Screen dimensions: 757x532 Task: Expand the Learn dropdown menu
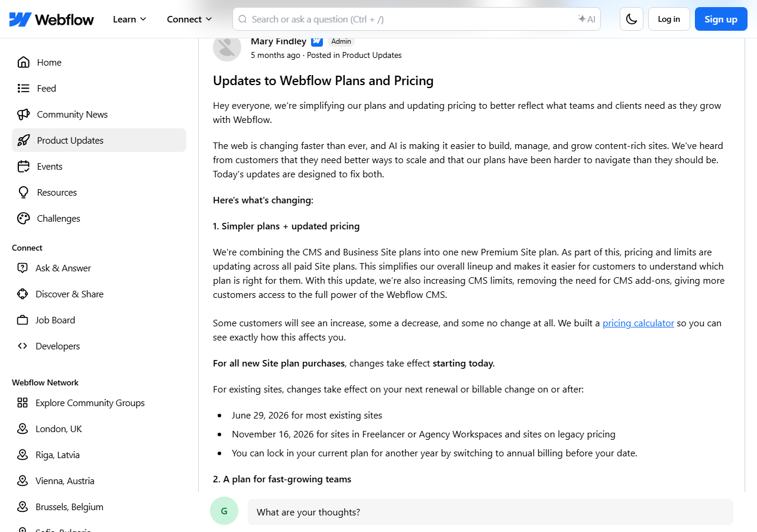click(x=130, y=19)
